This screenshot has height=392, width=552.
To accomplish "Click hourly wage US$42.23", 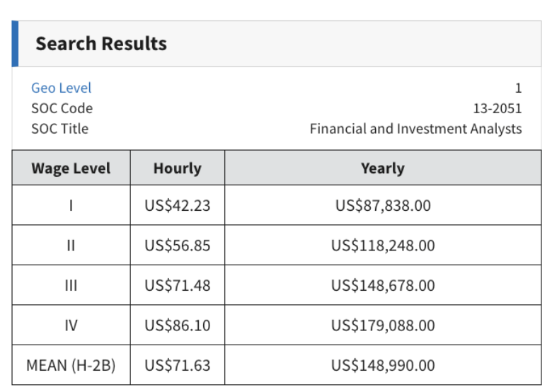I will [x=177, y=206].
